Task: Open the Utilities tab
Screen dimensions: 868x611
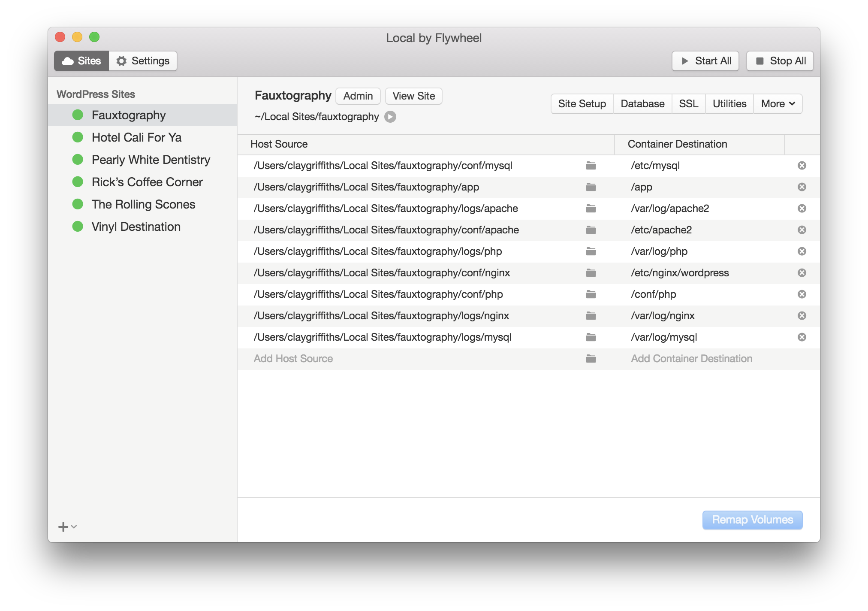Action: [x=729, y=104]
